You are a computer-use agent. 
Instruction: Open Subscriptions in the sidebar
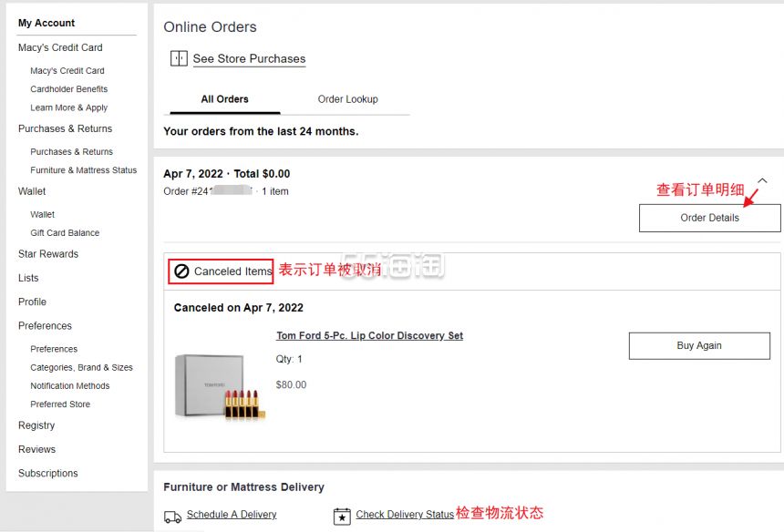tap(48, 474)
